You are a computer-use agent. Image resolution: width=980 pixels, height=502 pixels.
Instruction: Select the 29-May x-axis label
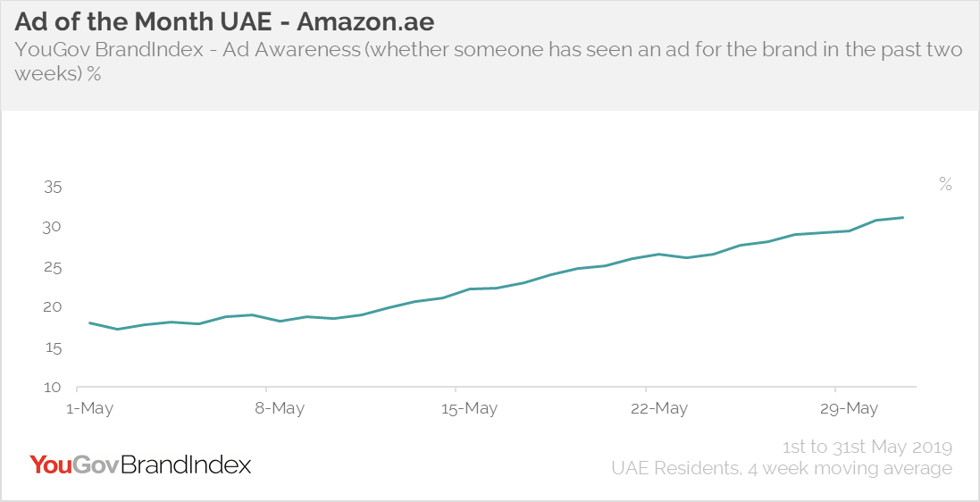coord(849,409)
